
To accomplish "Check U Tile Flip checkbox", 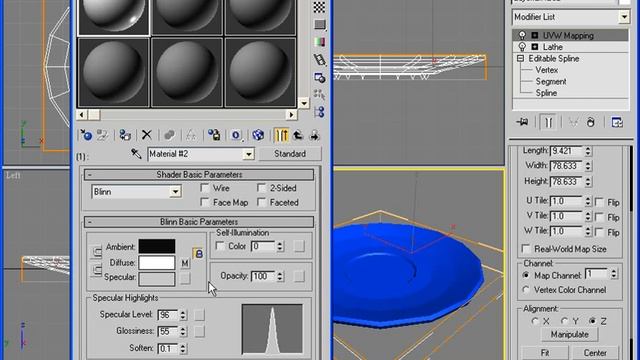I will tap(600, 202).
